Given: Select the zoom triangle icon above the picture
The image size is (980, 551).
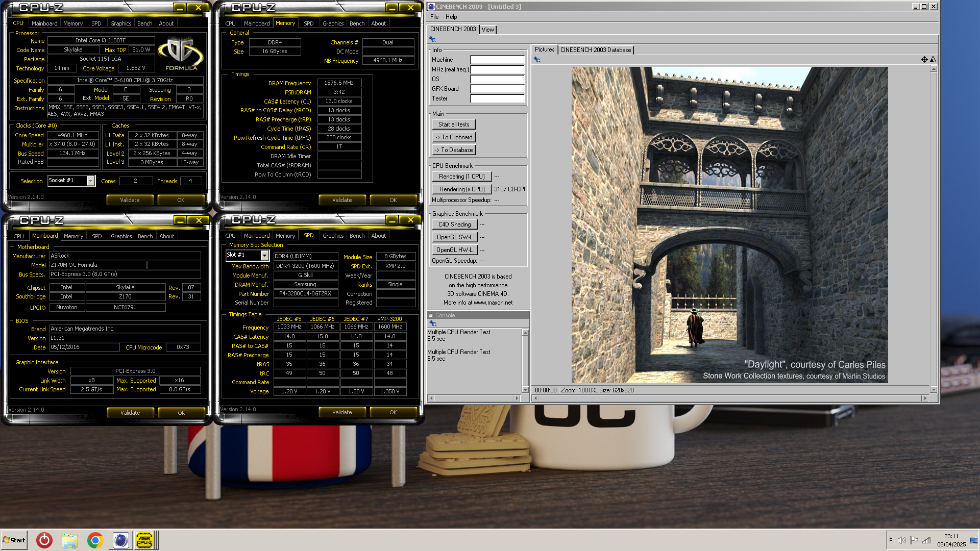Looking at the screenshot, I should [933, 60].
